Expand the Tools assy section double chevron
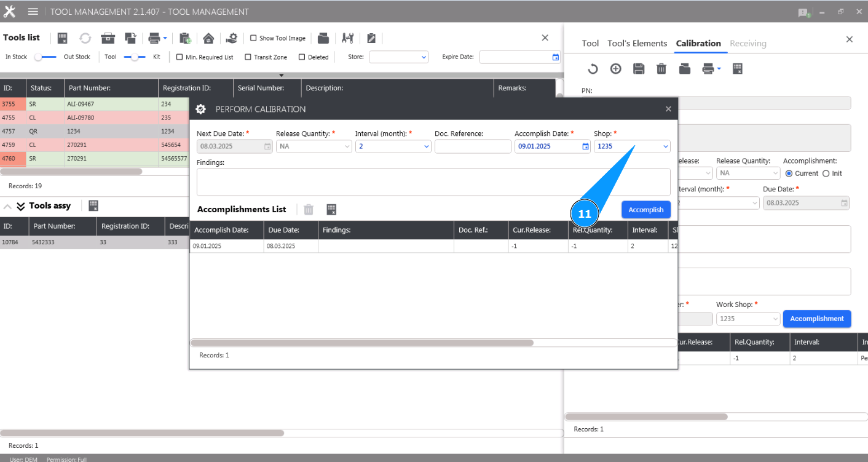 tap(21, 206)
